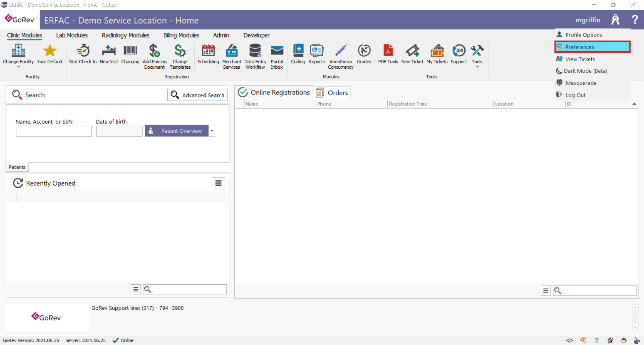This screenshot has height=345, width=644.
Task: Open the Recently Opened hamburger menu
Action: (218, 183)
